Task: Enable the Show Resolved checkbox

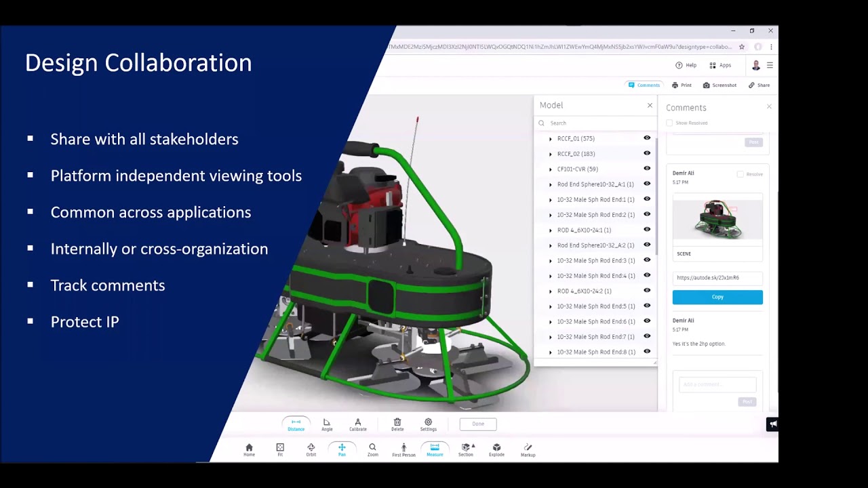Action: pyautogui.click(x=669, y=123)
